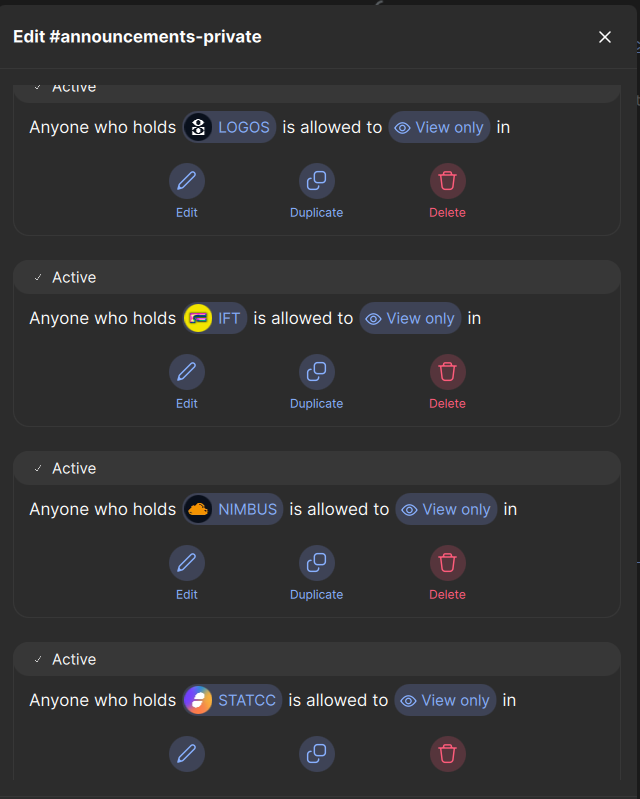Screen dimensions: 640x799
Task: Edit the IFT token permission
Action: (x=187, y=373)
